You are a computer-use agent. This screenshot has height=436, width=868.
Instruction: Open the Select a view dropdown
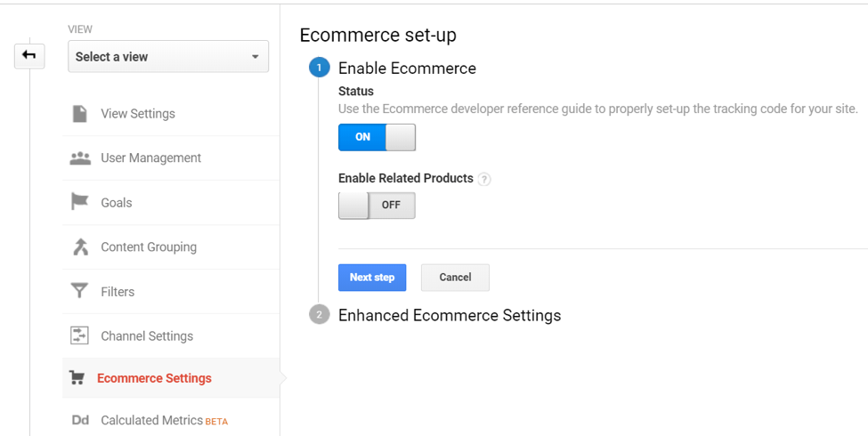pos(168,57)
